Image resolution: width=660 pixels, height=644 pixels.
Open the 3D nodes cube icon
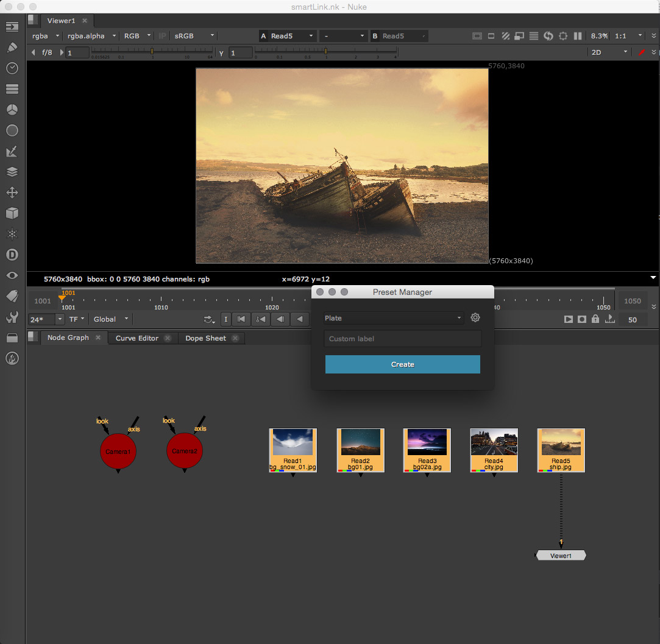[12, 213]
